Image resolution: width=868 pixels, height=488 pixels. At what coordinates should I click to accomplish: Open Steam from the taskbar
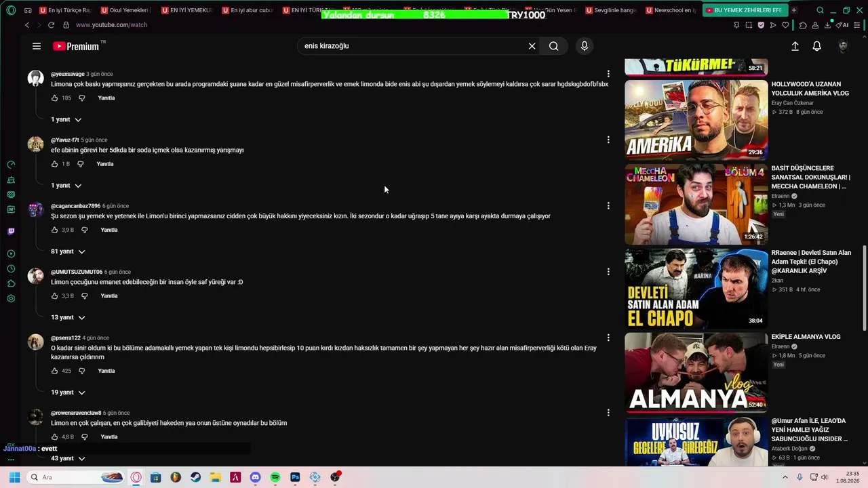click(195, 477)
